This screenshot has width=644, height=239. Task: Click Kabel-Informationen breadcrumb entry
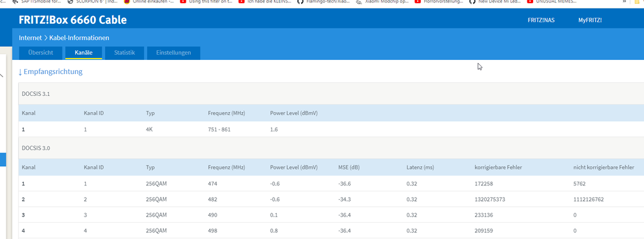click(x=79, y=38)
